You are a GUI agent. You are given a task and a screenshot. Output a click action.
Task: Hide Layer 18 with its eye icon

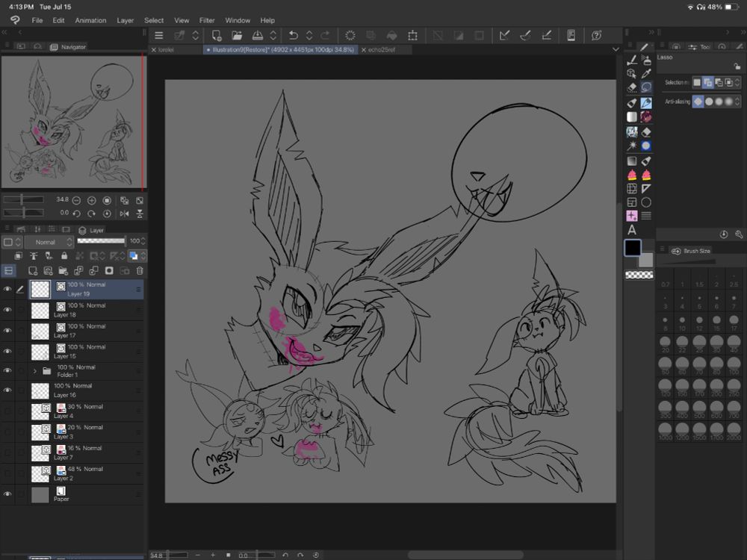tap(7, 310)
